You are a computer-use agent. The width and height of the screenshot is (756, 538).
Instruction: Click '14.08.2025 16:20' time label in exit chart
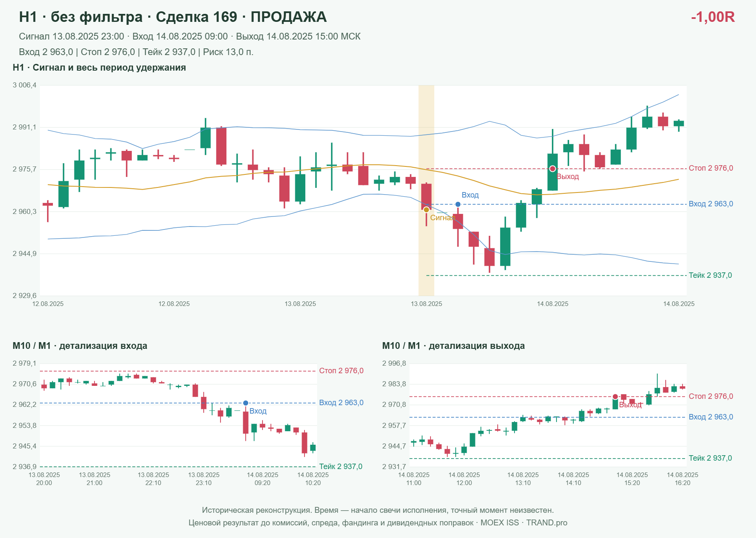682,479
